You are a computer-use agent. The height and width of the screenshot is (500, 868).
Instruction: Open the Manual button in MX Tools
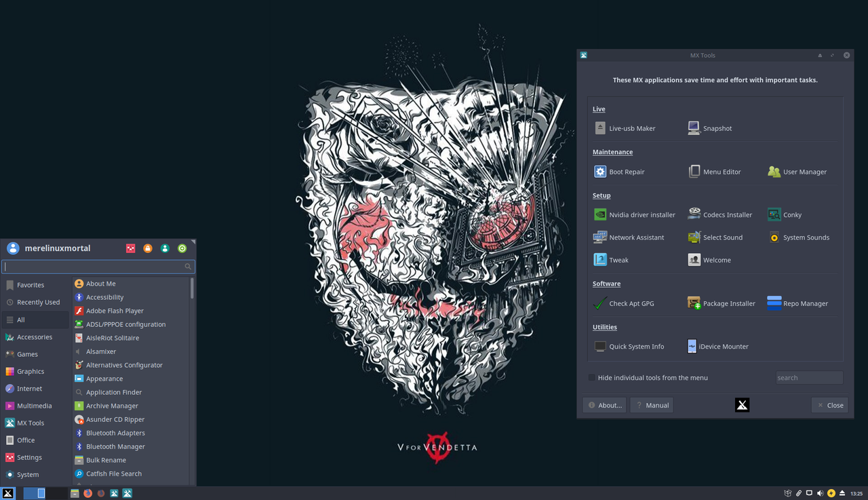coord(651,405)
